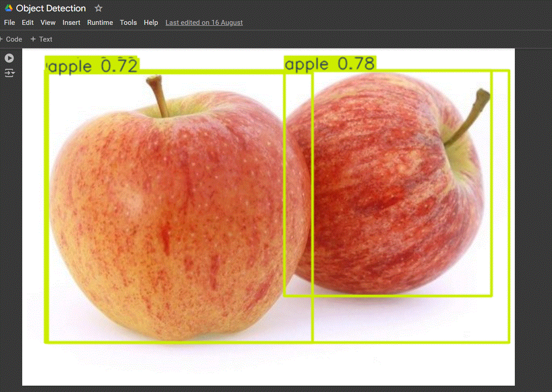The height and width of the screenshot is (392, 552).
Task: Run the code cell using the play button
Action: (x=9, y=58)
